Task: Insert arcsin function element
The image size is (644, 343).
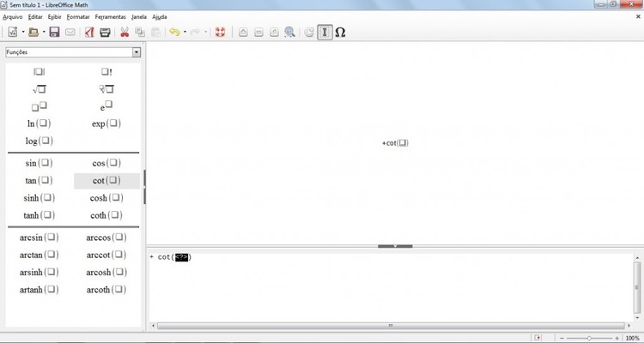Action: tap(39, 238)
